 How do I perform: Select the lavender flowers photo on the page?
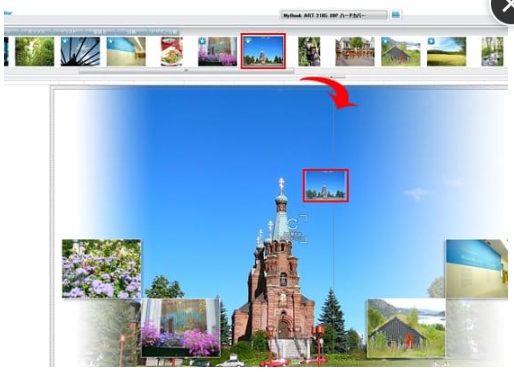click(x=101, y=268)
